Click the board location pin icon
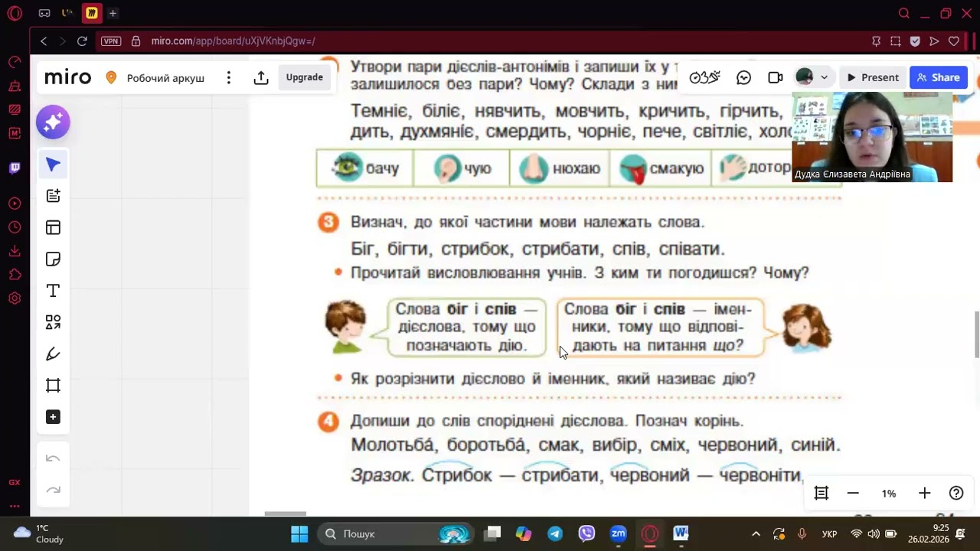The height and width of the screenshot is (551, 980). (111, 77)
